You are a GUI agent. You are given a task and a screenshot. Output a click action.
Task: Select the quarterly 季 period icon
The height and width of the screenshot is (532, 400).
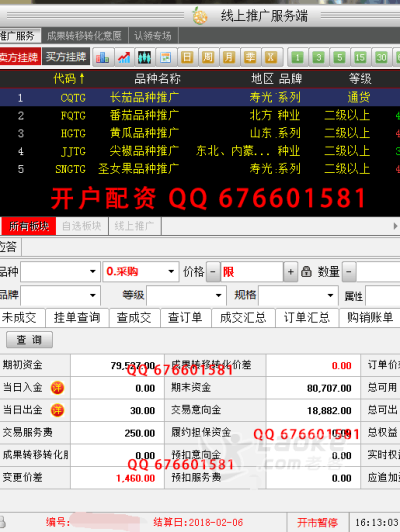(x=250, y=57)
